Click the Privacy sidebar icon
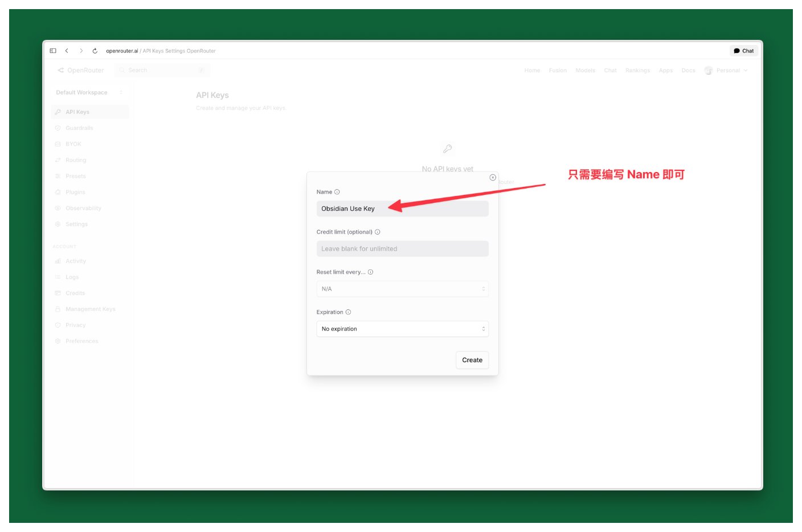 point(58,325)
